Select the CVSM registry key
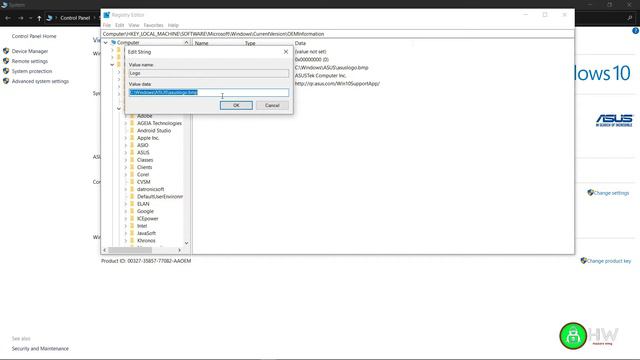The image size is (640, 360). [x=144, y=182]
